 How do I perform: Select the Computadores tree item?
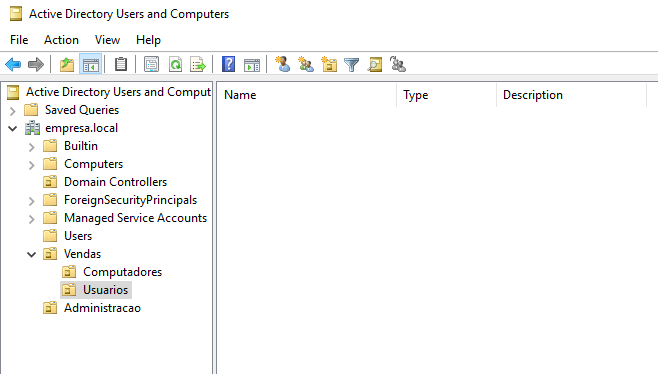click(x=123, y=272)
